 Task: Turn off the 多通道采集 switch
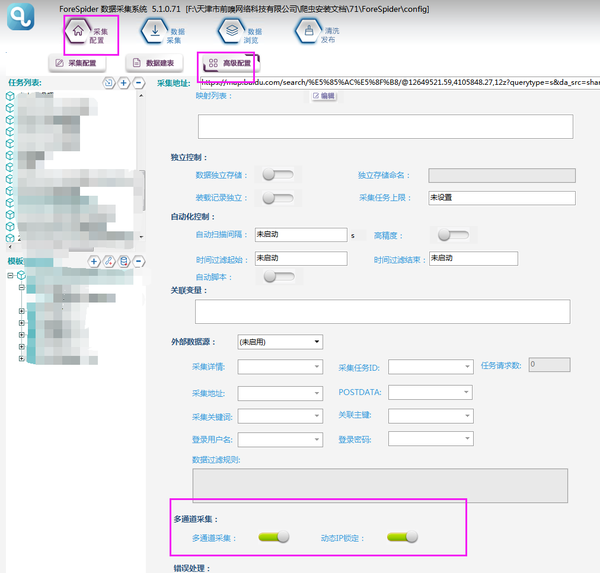[274, 537]
